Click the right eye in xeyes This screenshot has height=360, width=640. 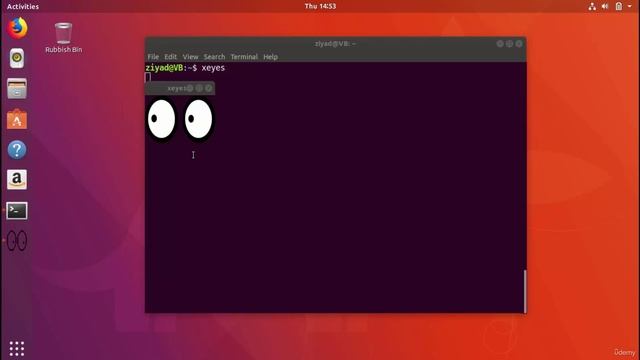pyautogui.click(x=198, y=119)
